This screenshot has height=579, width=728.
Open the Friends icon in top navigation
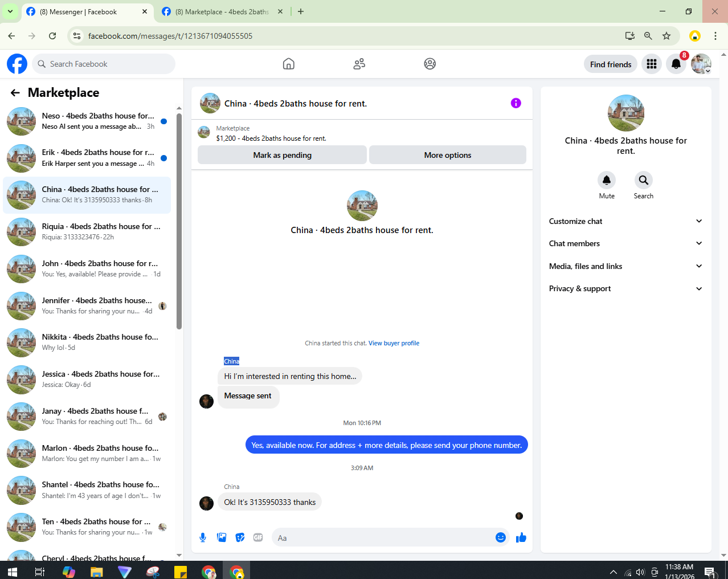pos(359,64)
